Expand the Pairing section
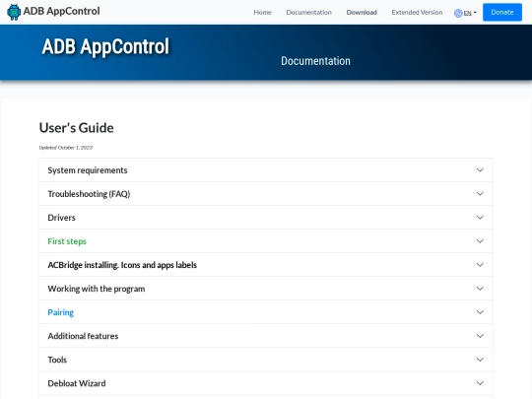The height and width of the screenshot is (399, 532). (266, 312)
